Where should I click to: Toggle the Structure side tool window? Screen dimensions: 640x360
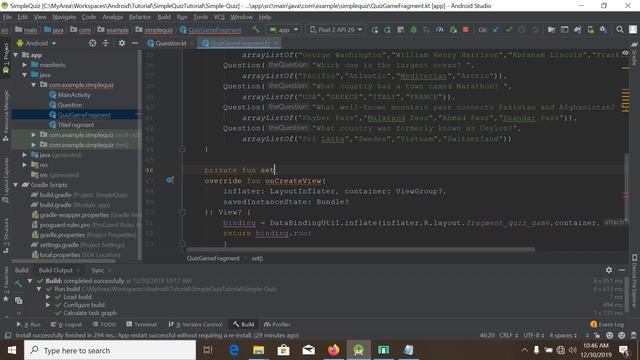pyautogui.click(x=6, y=236)
